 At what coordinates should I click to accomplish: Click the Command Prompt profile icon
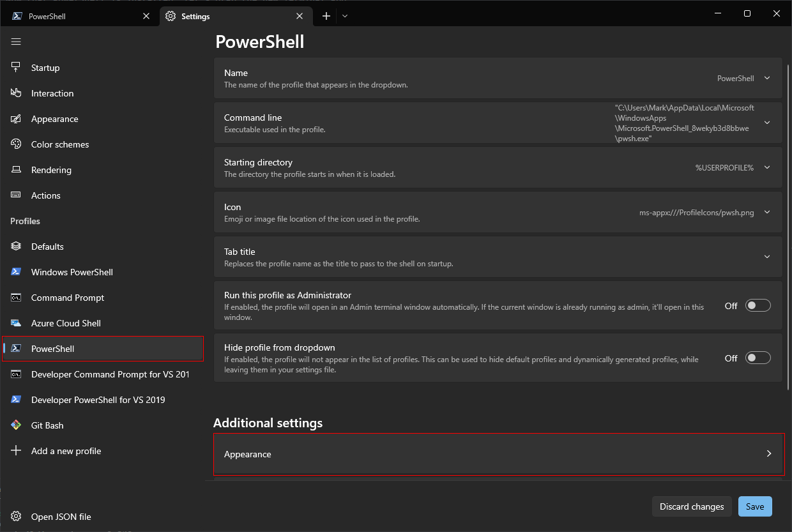16,297
